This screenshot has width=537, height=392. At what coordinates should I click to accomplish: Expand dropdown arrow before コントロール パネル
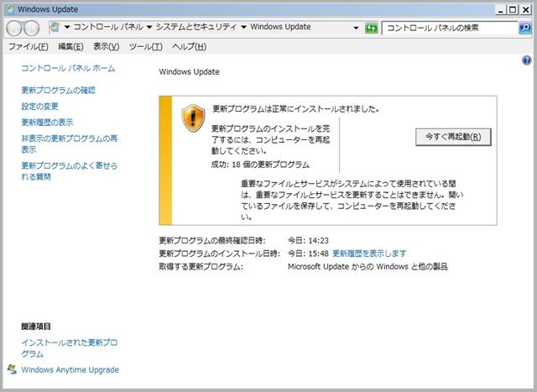point(67,27)
